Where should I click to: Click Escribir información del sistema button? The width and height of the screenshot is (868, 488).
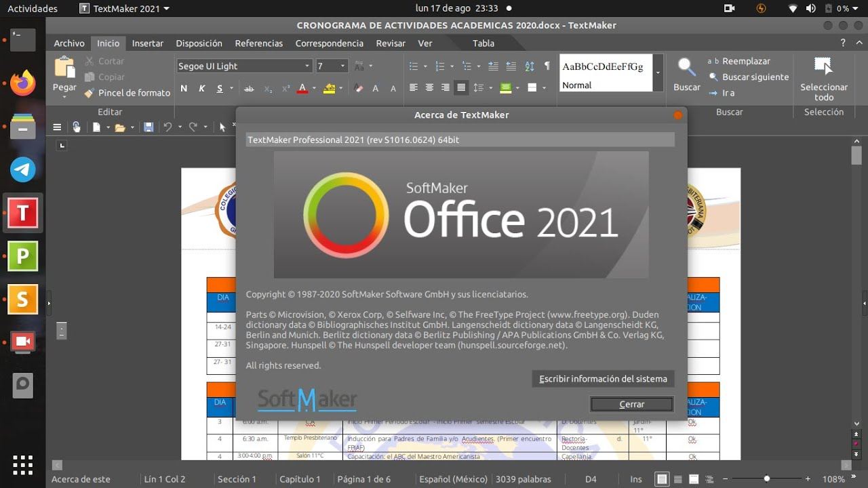[603, 379]
